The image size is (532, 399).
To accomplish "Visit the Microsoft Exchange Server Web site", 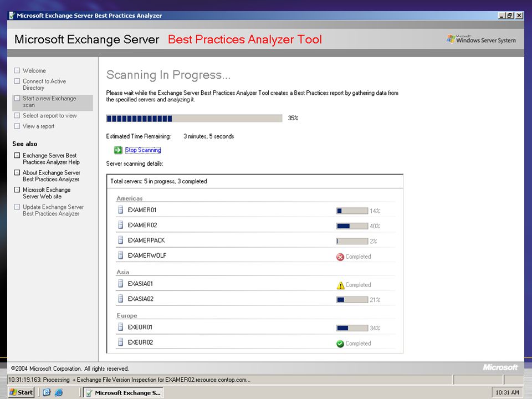I will click(47, 193).
